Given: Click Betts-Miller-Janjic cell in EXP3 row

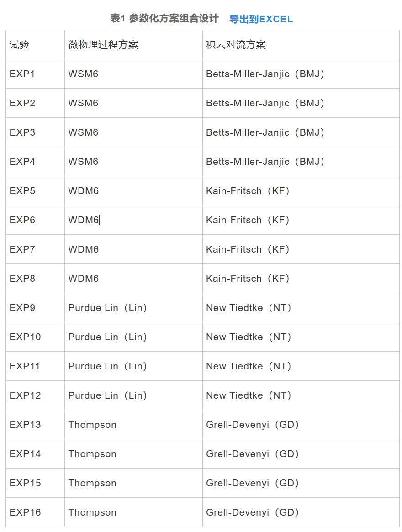Looking at the screenshot, I should pos(265,132).
